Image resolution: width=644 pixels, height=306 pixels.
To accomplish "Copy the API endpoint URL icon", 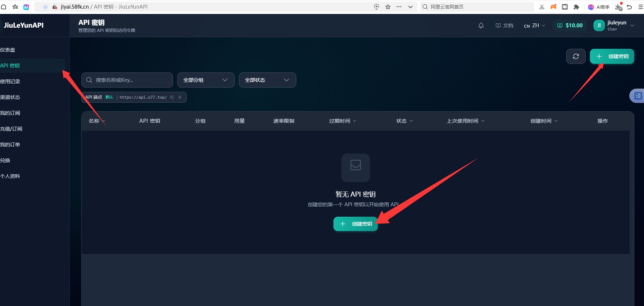I will click(172, 97).
